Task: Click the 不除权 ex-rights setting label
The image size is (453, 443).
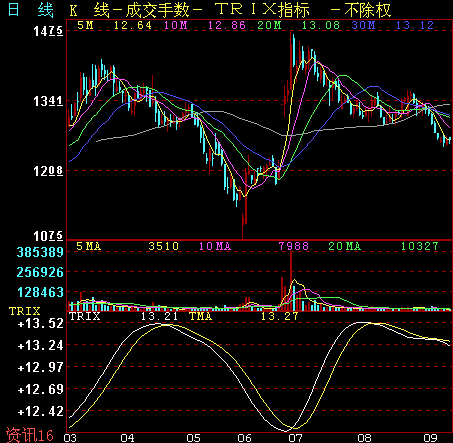Action: pos(368,10)
